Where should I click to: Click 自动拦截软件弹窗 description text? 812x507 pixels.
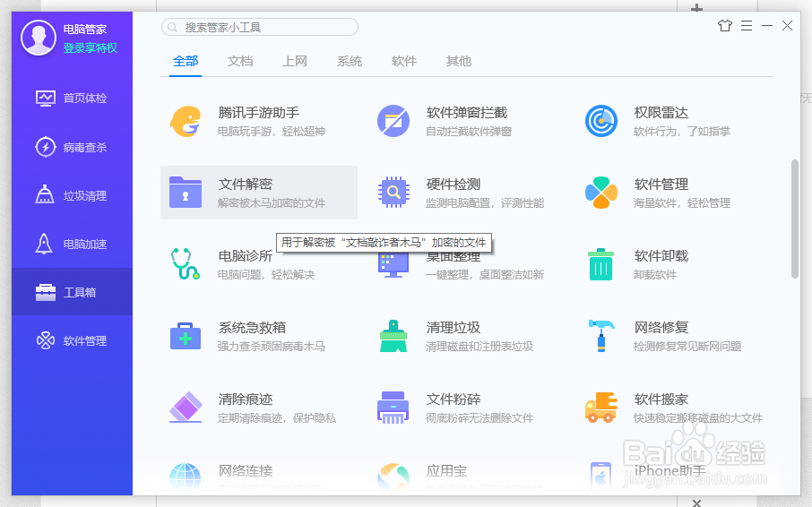click(469, 132)
